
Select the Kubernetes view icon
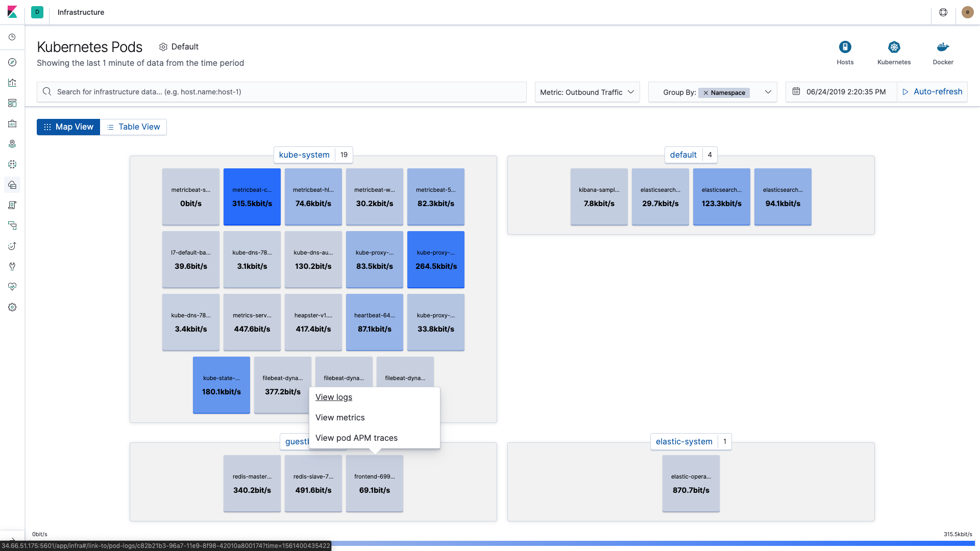click(x=894, y=47)
